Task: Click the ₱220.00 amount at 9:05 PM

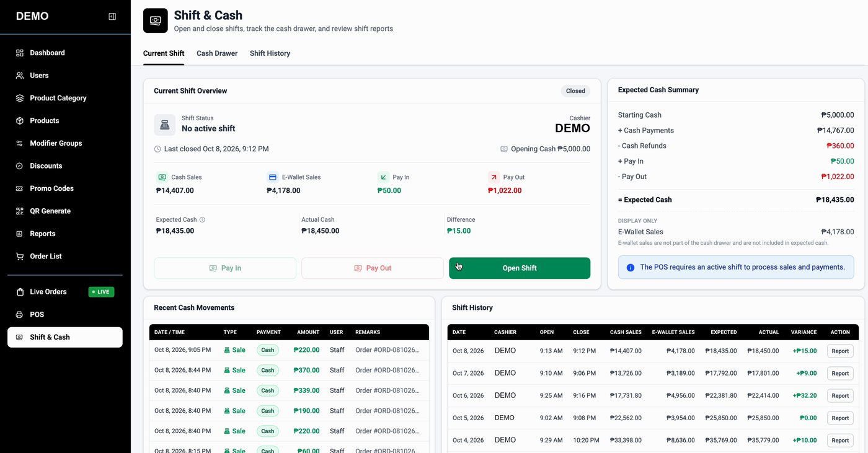Action: 307,350
